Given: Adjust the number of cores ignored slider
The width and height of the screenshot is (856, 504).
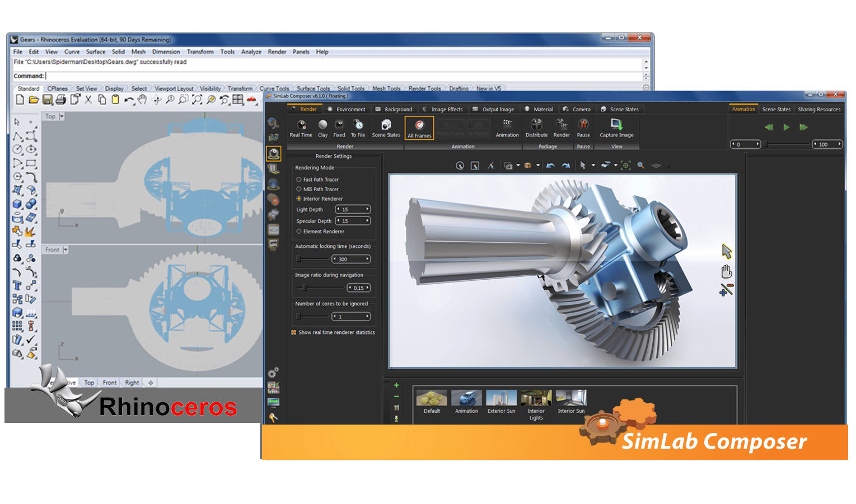Looking at the screenshot, I should tap(299, 316).
